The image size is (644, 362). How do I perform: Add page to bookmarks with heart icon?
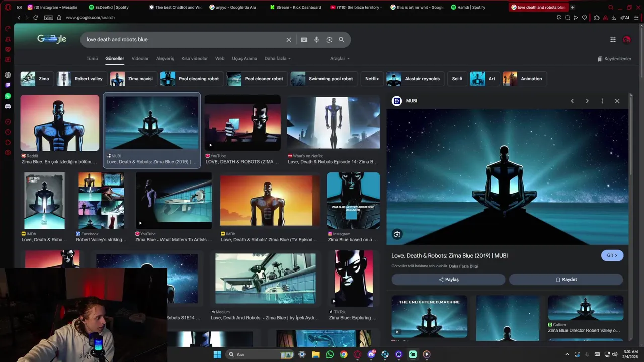(x=584, y=18)
